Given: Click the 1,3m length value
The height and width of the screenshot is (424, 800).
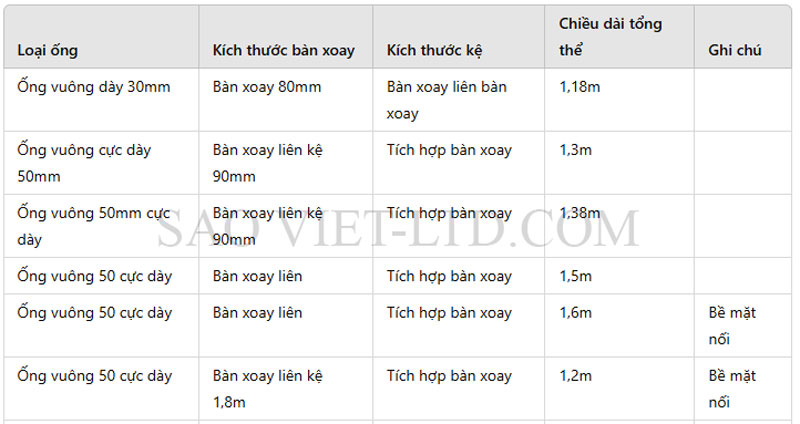Looking at the screenshot, I should (576, 150).
